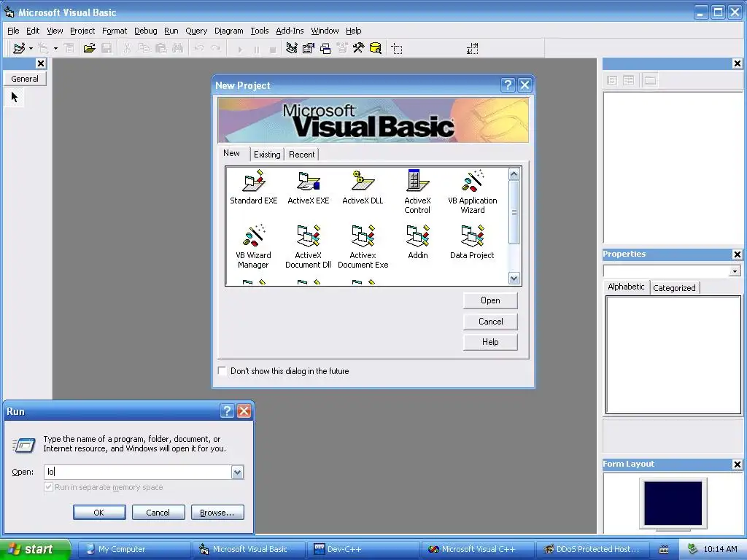The image size is (747, 560).
Task: Open the Properties object dropdown list
Action: pyautogui.click(x=735, y=271)
